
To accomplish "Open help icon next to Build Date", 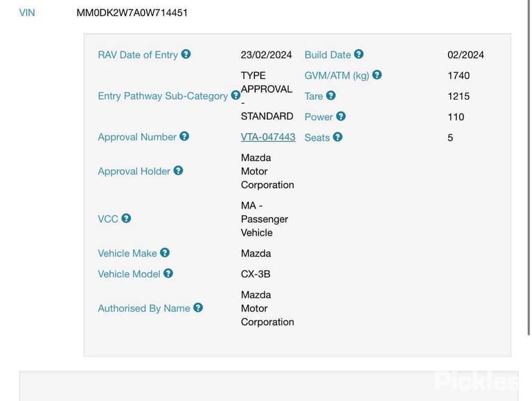I will [359, 54].
